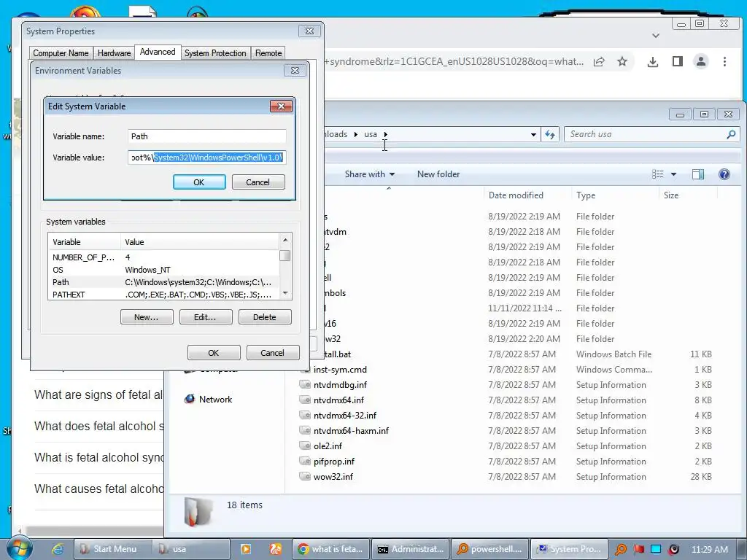Select pifprop.inf file icon
The width and height of the screenshot is (747, 560).
[x=305, y=461]
